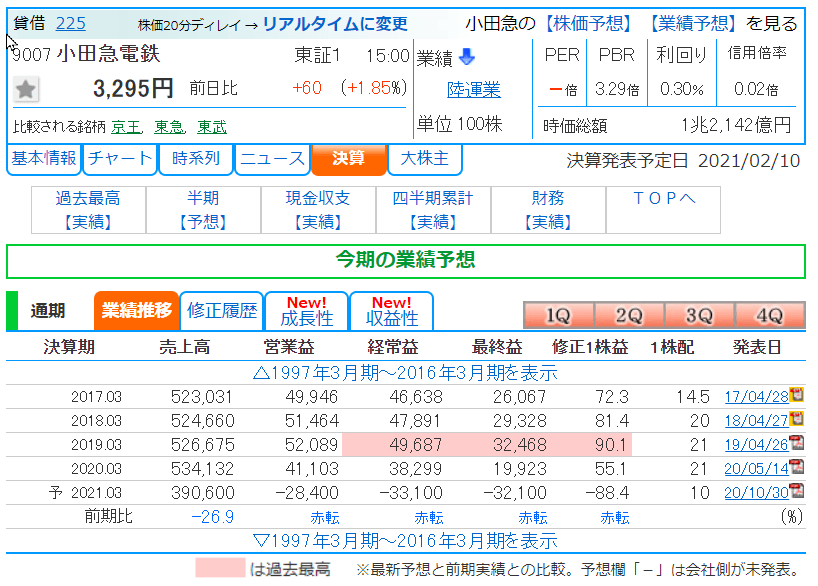The width and height of the screenshot is (818, 586).
Task: Click the 決算発表予定日 2021/02/10 text
Action: (683, 161)
